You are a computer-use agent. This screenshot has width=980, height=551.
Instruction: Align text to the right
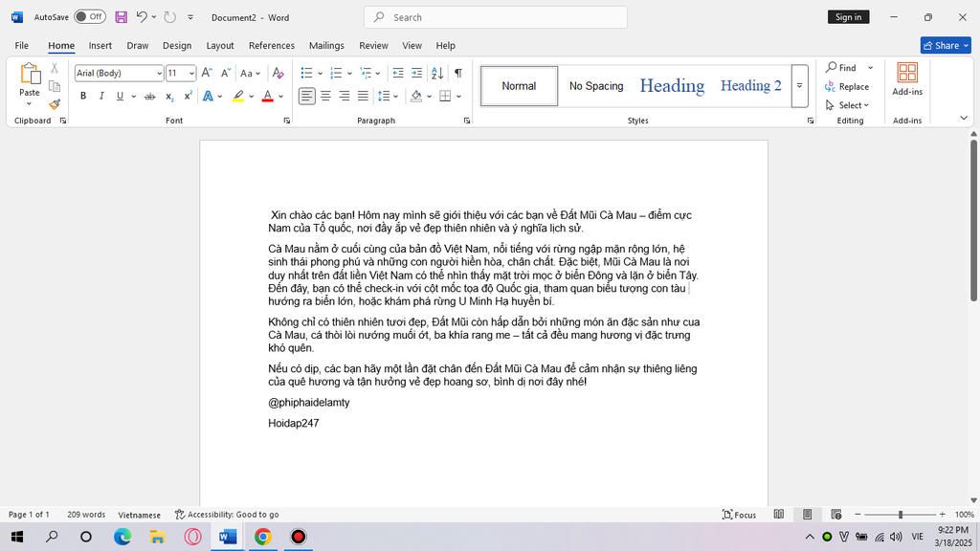click(x=345, y=97)
